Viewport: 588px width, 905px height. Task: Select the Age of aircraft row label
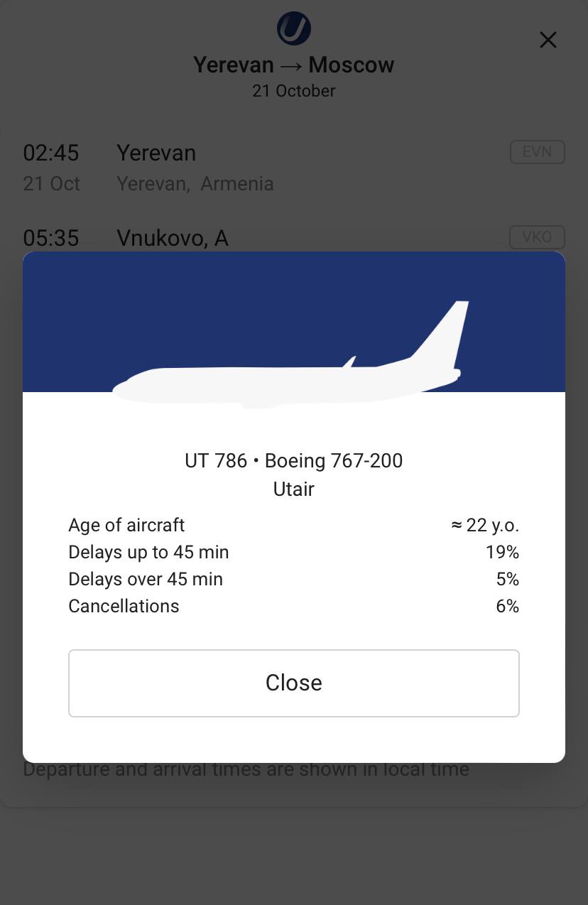[126, 525]
